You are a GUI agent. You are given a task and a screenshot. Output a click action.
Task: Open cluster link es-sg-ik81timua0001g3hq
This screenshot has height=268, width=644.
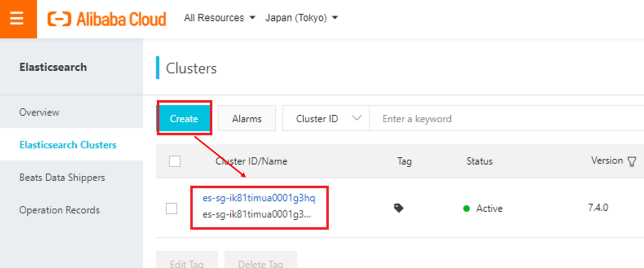coord(259,198)
